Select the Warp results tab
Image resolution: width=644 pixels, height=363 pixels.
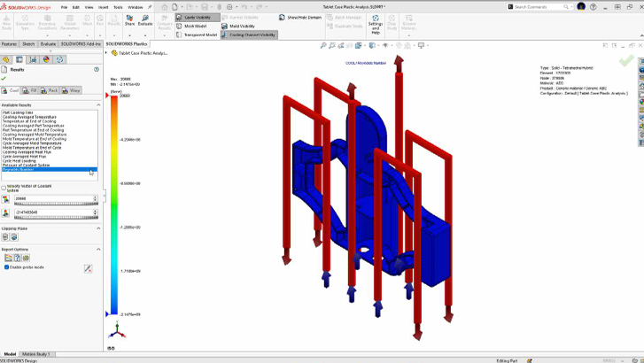coord(71,90)
